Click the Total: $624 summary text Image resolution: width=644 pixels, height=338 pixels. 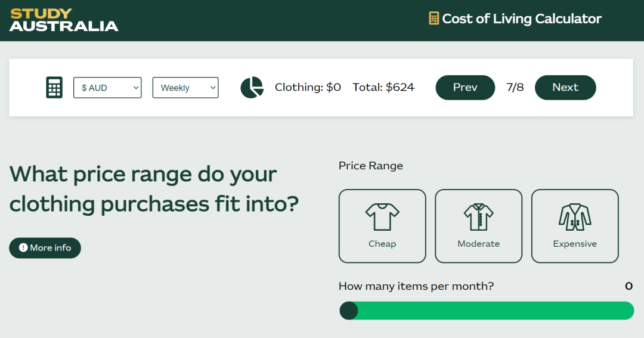pos(383,87)
